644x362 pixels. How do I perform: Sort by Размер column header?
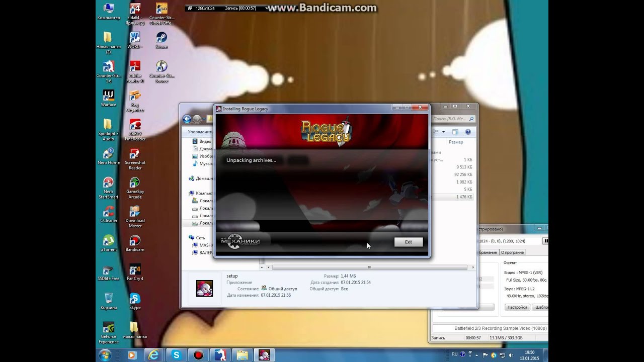coord(456,142)
